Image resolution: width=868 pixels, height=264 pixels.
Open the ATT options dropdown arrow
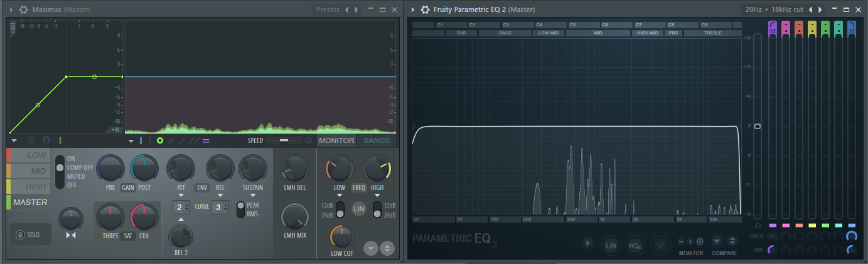[x=181, y=196]
